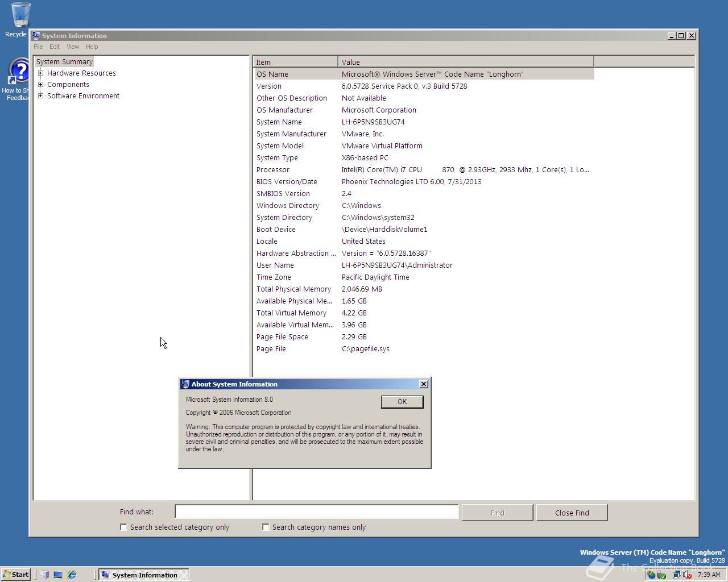
Task: Select the Page File Space row
Action: [x=424, y=336]
